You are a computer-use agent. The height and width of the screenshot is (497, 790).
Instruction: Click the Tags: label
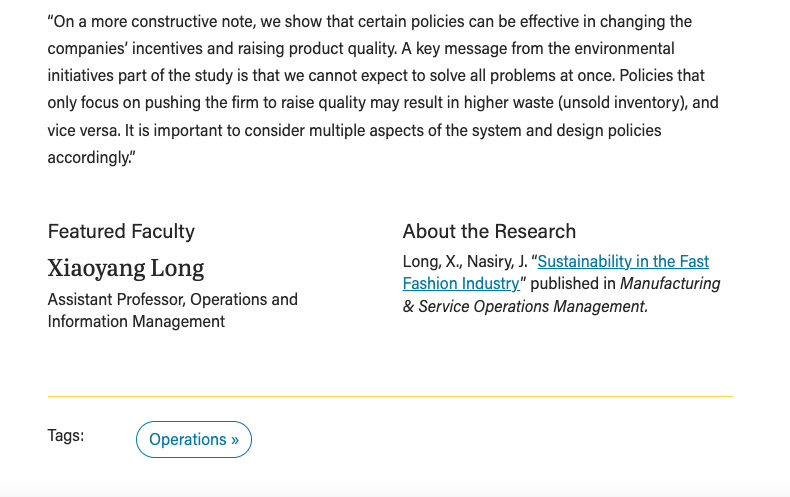pos(66,435)
